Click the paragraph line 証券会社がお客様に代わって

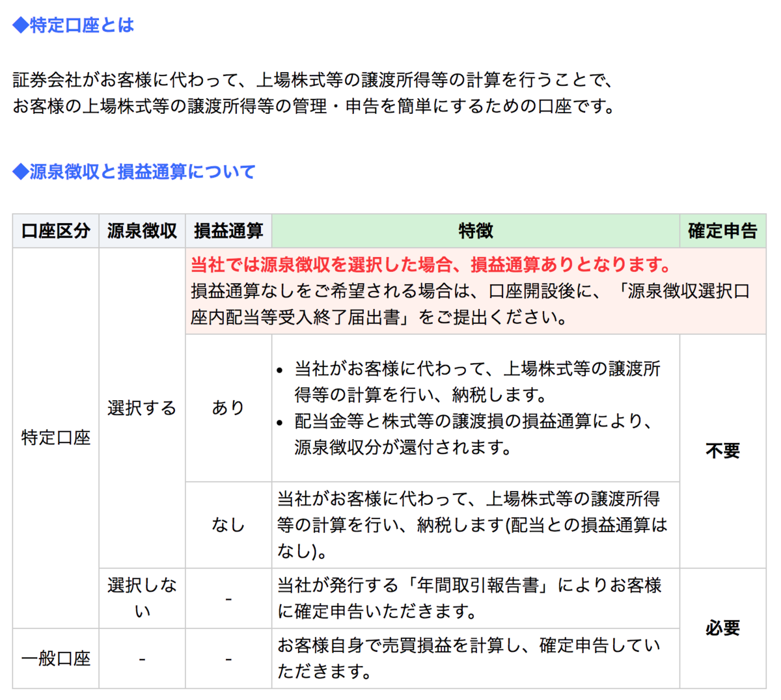(x=313, y=80)
